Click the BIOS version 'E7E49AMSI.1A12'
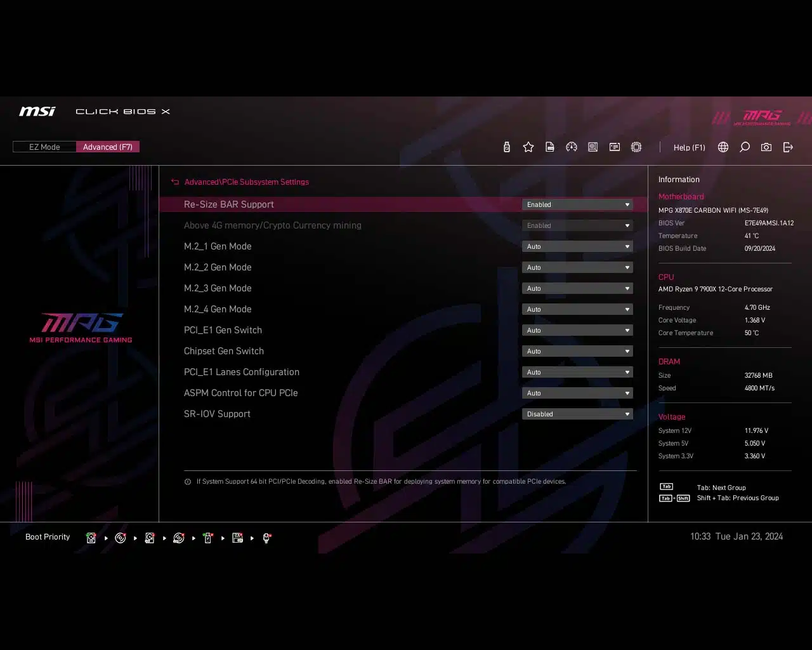Viewport: 812px width, 650px height. click(769, 223)
